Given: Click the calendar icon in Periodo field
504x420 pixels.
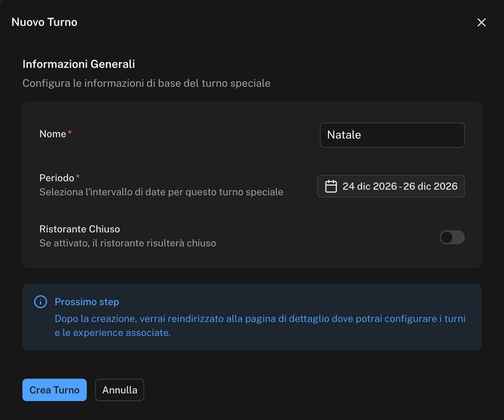Looking at the screenshot, I should click(x=331, y=186).
